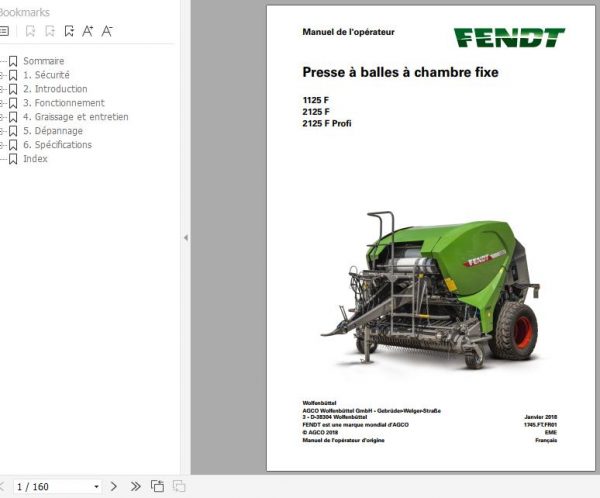600x498 pixels.
Task: Click the collapse bookmark toolbar icon
Action: [x=50, y=31]
